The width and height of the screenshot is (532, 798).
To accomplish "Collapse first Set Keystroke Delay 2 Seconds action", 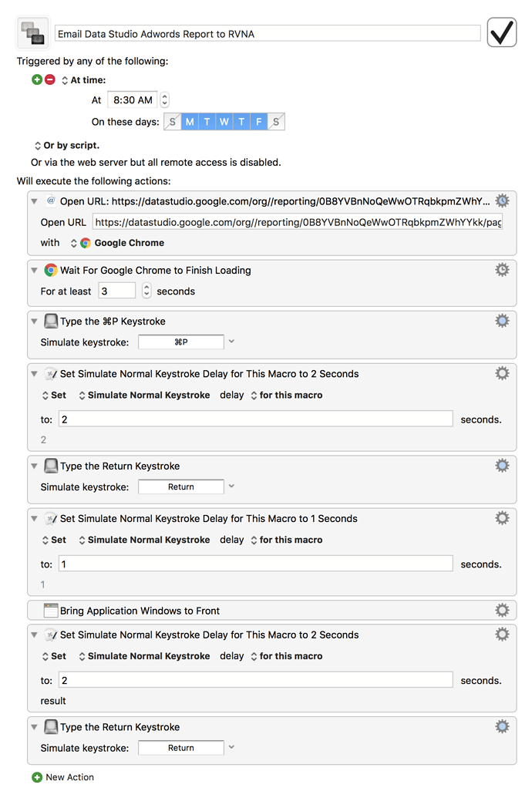I will (x=34, y=373).
